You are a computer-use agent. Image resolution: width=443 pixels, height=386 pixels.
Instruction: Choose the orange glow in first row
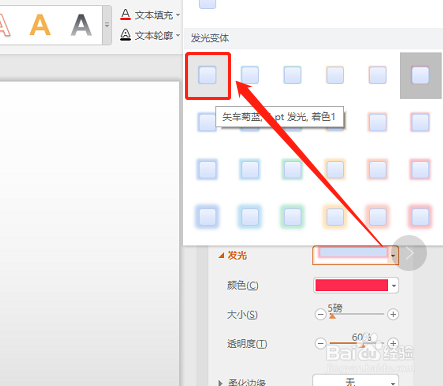(x=335, y=75)
